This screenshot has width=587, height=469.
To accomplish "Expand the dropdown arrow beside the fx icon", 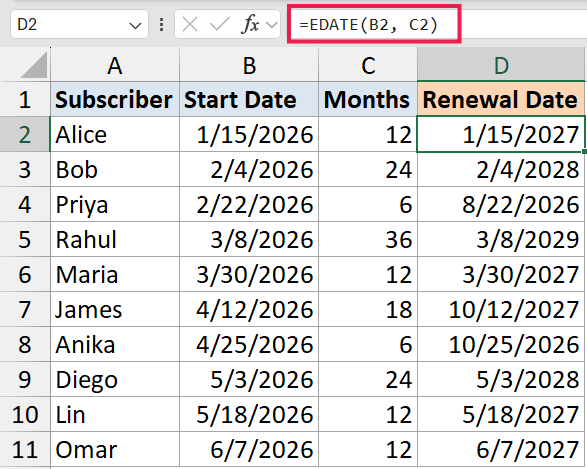I will [x=271, y=25].
